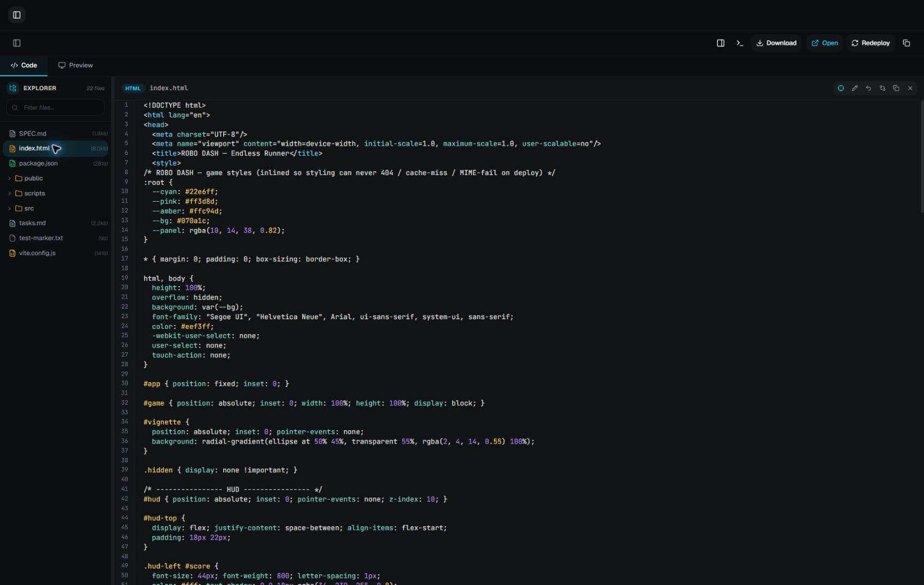The image size is (924, 585).
Task: Select index.html in the explorer
Action: [56, 148]
